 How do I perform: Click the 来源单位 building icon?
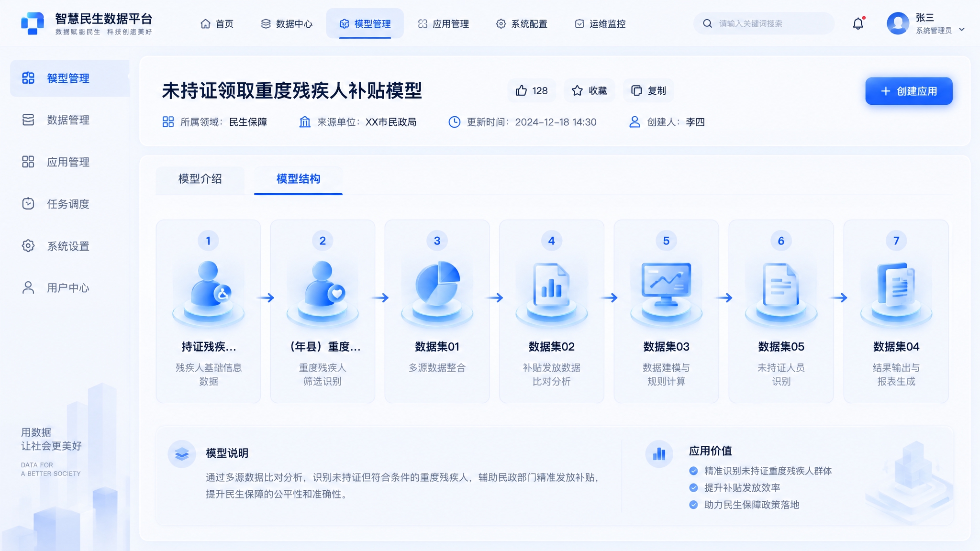305,122
